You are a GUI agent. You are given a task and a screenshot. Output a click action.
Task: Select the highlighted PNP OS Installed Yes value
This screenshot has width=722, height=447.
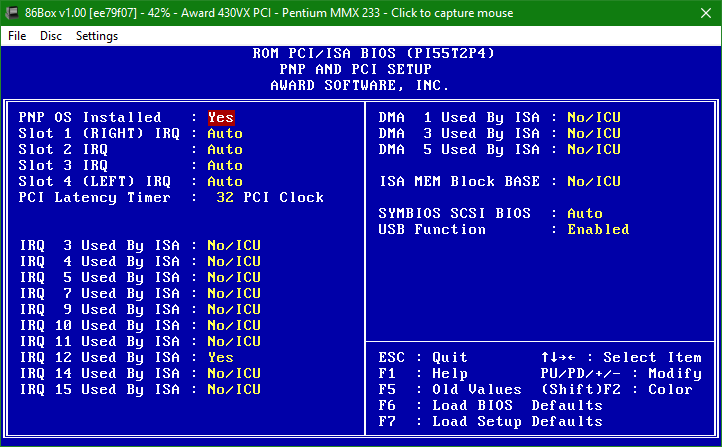221,117
